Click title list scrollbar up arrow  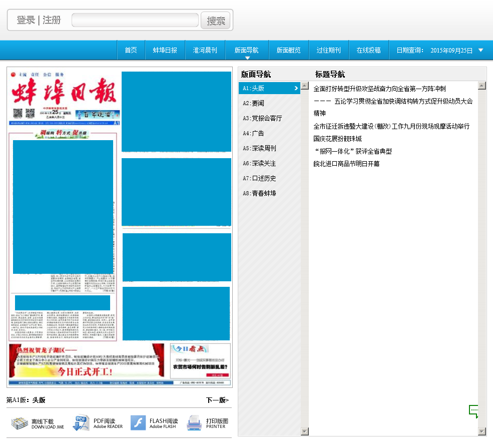[x=482, y=86]
